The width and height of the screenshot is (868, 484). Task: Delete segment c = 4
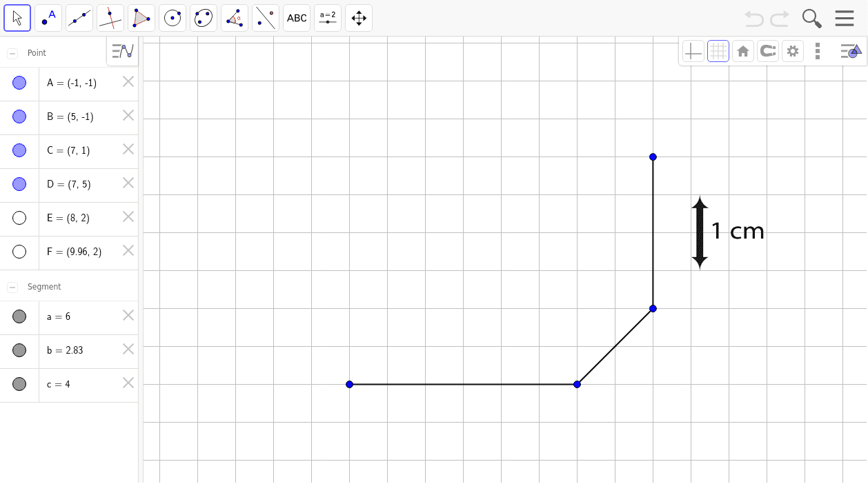[128, 383]
